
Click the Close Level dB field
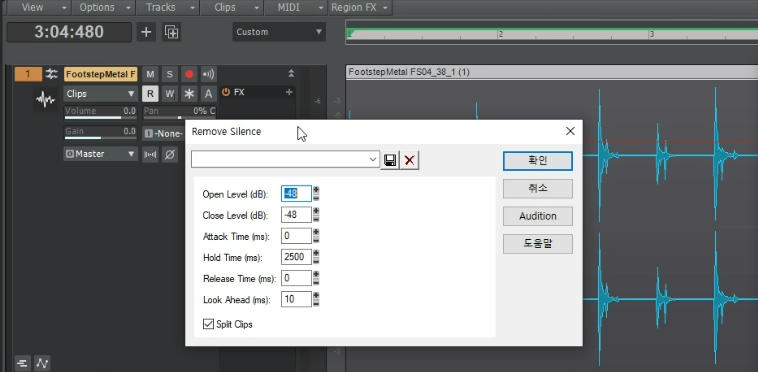[296, 215]
